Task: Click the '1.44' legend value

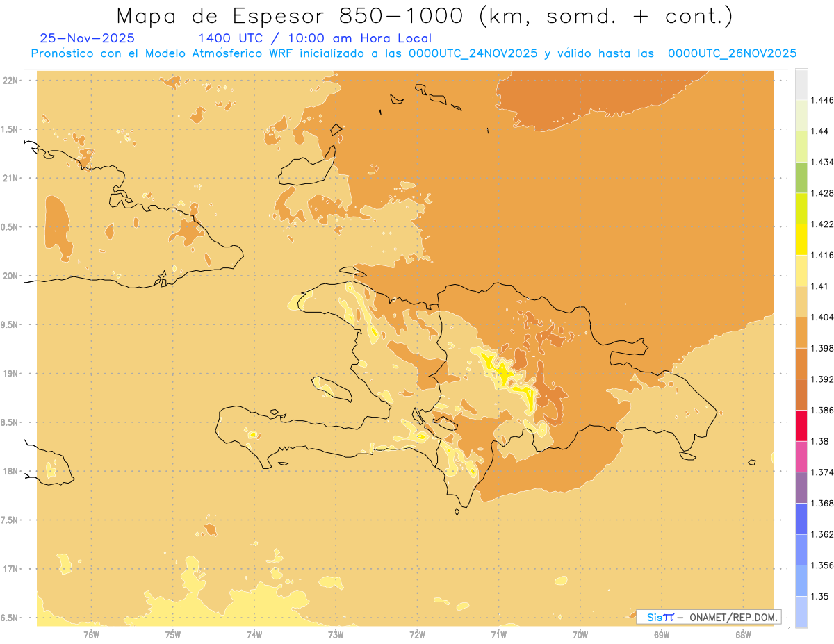Action: coord(820,131)
